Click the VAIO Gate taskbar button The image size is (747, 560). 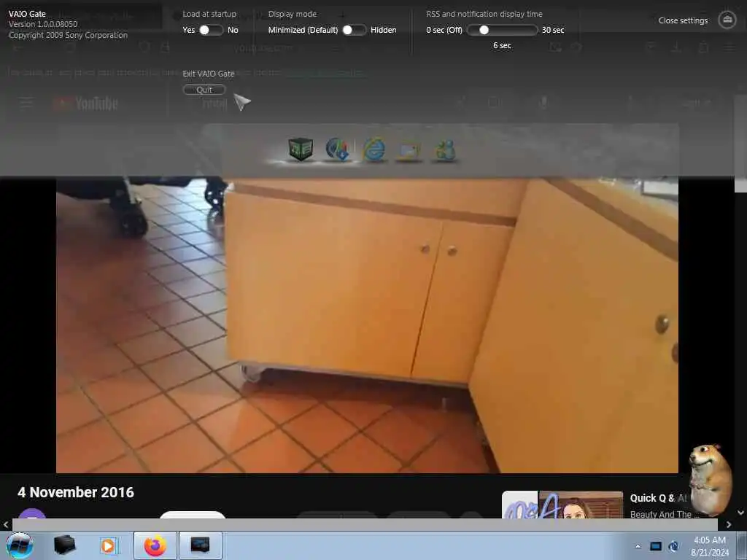click(200, 545)
